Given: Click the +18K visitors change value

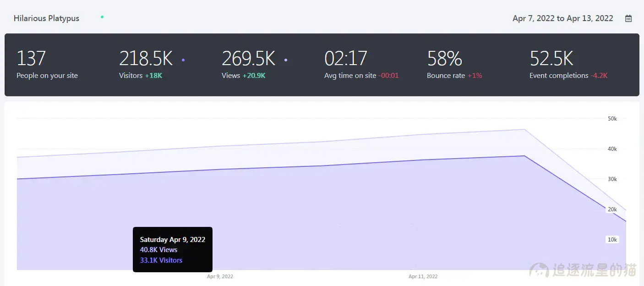Looking at the screenshot, I should [153, 76].
